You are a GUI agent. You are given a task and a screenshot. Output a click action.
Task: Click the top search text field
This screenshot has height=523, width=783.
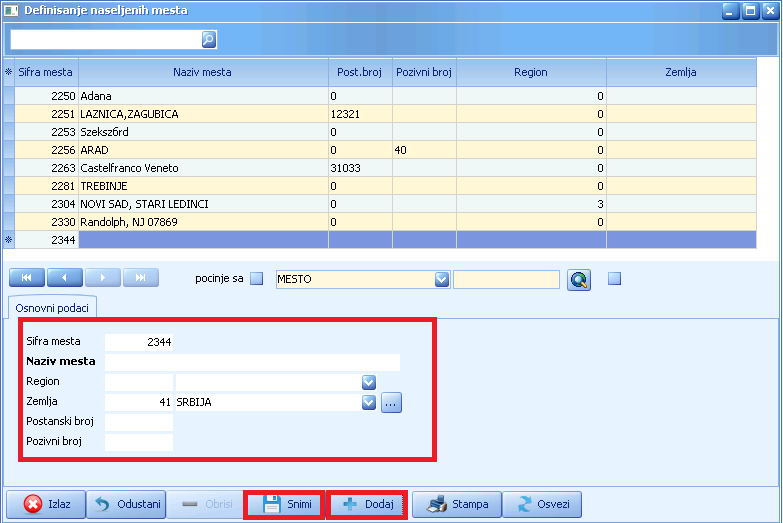pyautogui.click(x=106, y=39)
